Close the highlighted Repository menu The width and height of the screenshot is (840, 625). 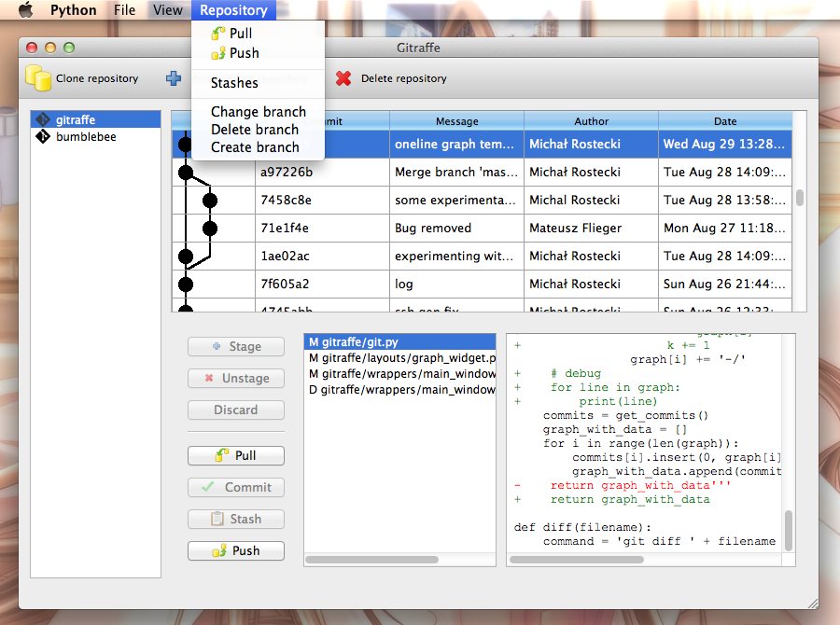click(233, 10)
